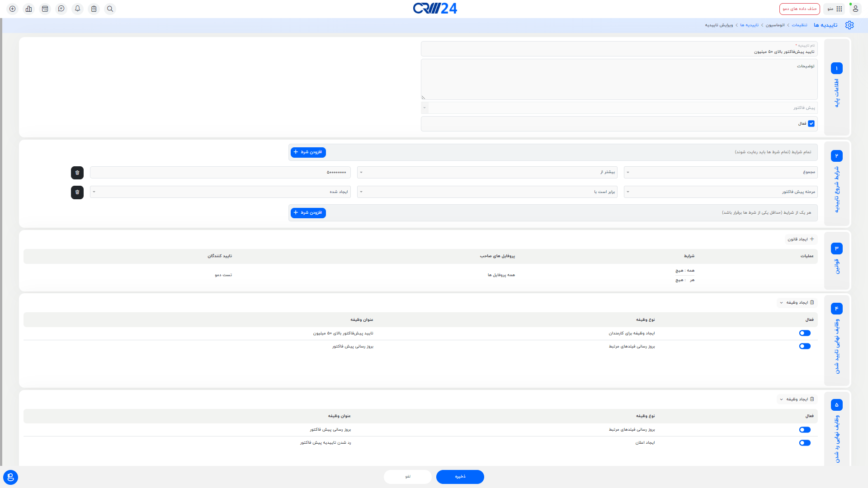868x488 pixels.
Task: Open the بیشتر از comparison dropdown
Action: point(487,172)
